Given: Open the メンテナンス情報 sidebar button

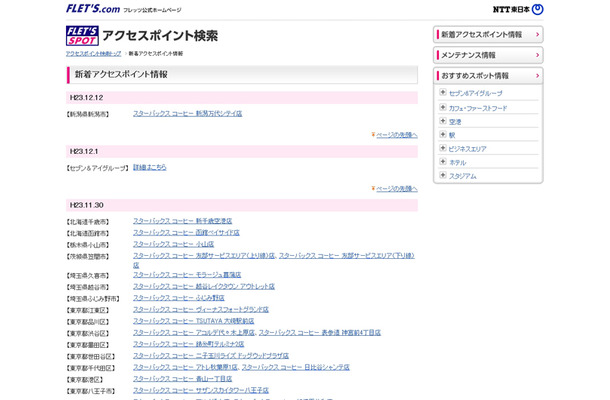Looking at the screenshot, I should [x=488, y=55].
